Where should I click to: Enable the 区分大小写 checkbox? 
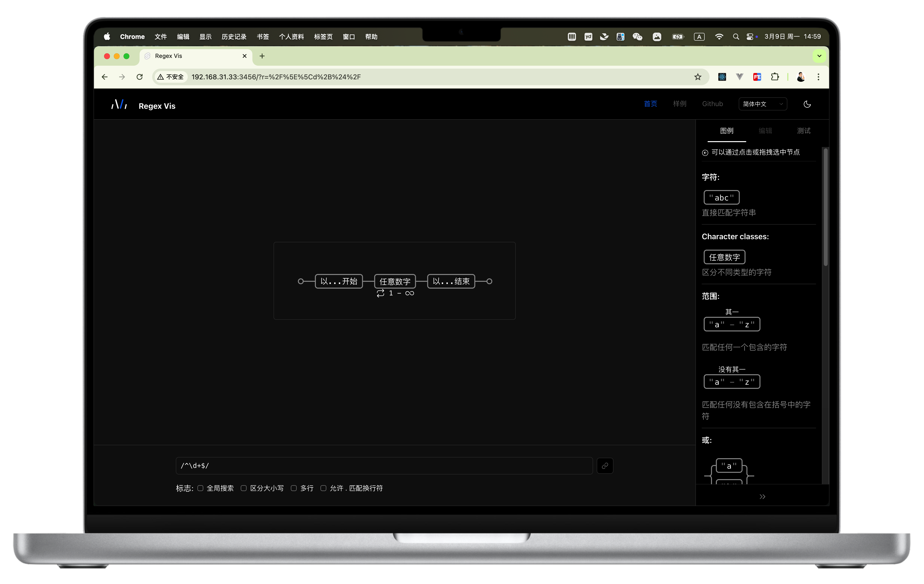[244, 488]
